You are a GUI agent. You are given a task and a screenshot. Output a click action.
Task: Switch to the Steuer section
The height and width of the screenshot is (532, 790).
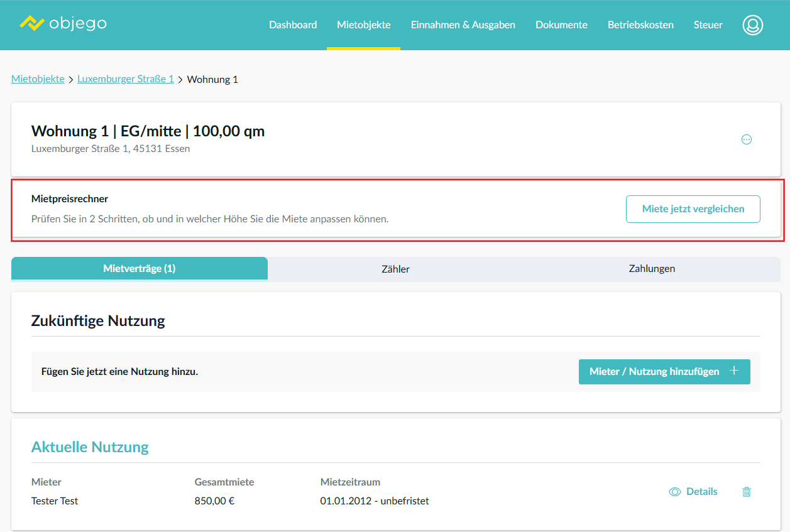tap(708, 25)
